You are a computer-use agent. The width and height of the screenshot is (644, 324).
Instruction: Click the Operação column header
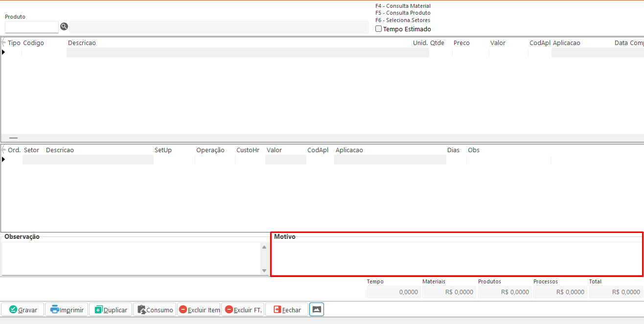click(x=210, y=150)
